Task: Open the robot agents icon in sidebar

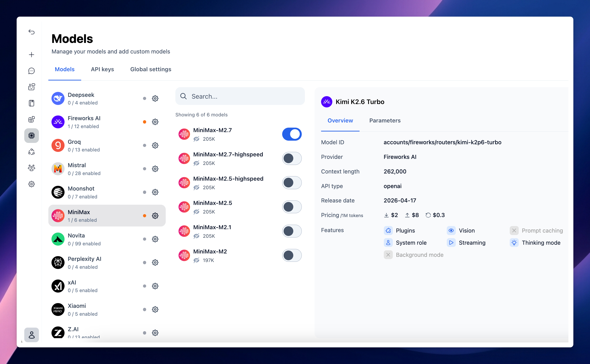Action: click(x=31, y=87)
